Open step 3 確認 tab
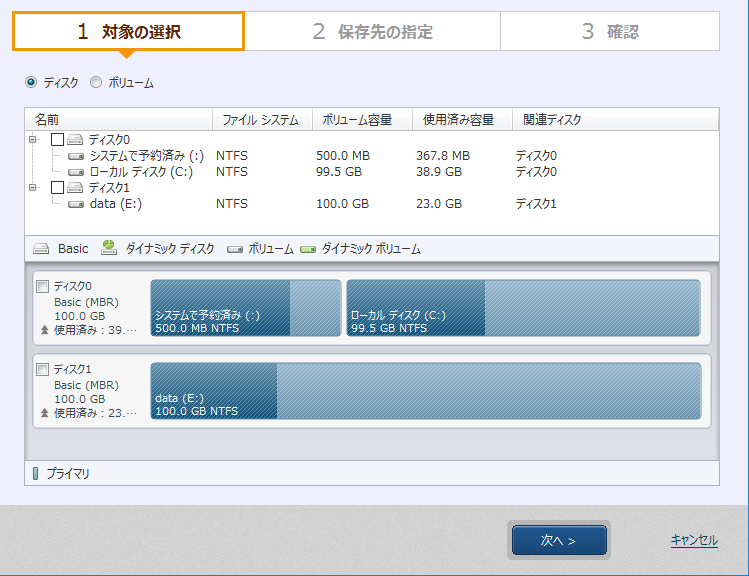Viewport: 749px width, 576px height. pos(610,32)
